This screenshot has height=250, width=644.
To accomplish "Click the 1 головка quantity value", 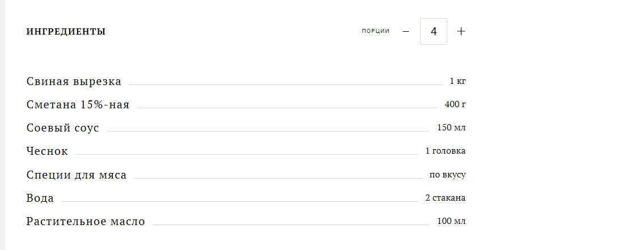I will (446, 151).
